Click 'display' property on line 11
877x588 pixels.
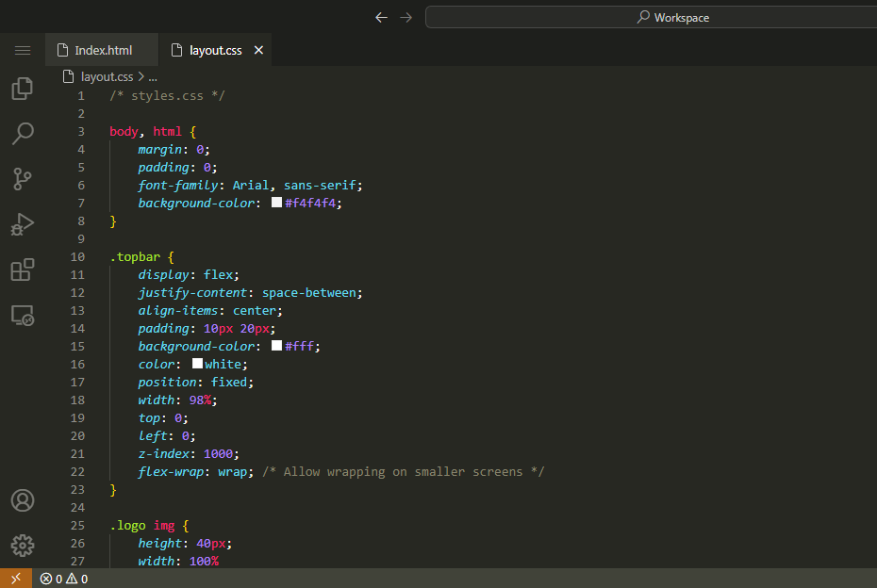pyautogui.click(x=163, y=274)
